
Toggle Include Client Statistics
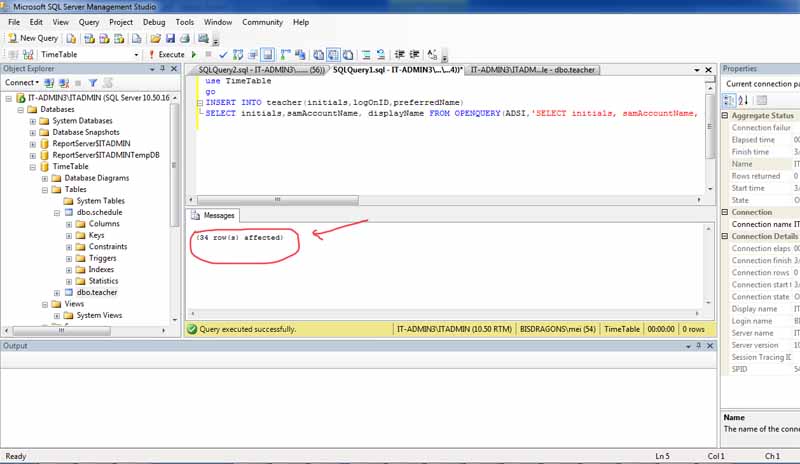pos(300,54)
